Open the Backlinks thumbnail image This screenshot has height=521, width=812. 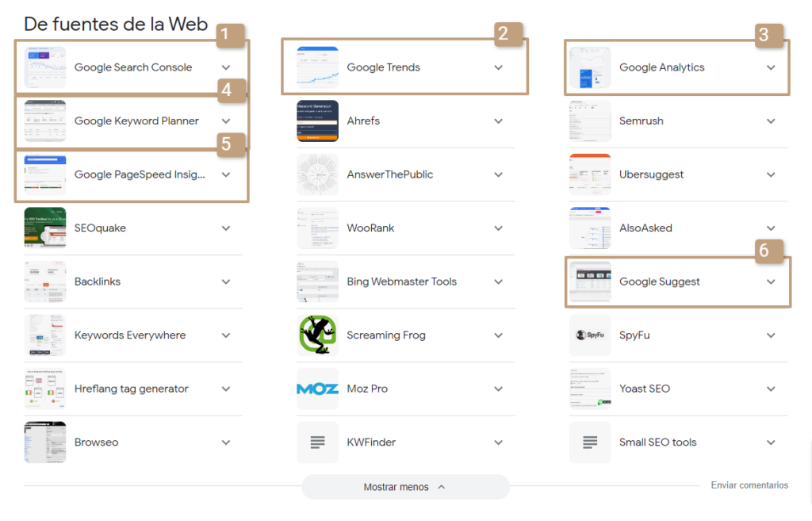click(45, 282)
